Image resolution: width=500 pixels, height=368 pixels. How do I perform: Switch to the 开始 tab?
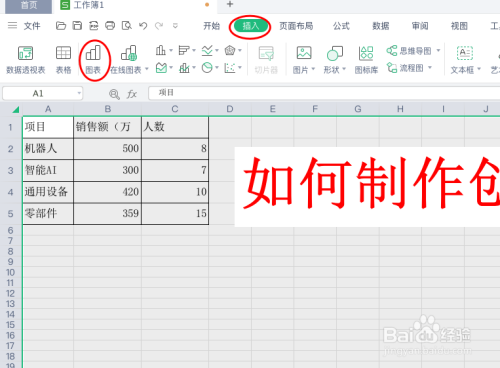click(212, 26)
